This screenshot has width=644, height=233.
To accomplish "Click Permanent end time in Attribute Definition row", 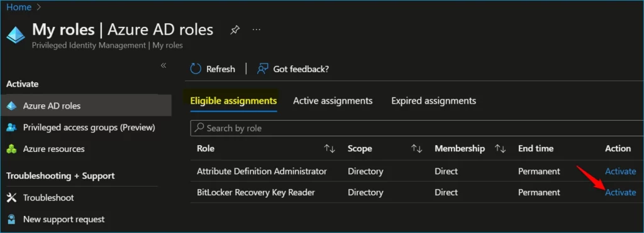I will pyautogui.click(x=539, y=171).
